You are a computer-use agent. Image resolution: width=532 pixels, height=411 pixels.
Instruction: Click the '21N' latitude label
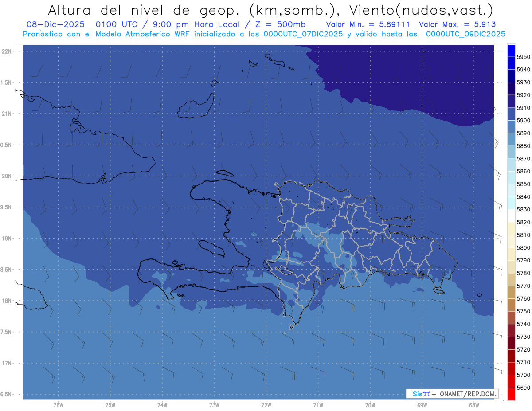[x=6, y=114]
